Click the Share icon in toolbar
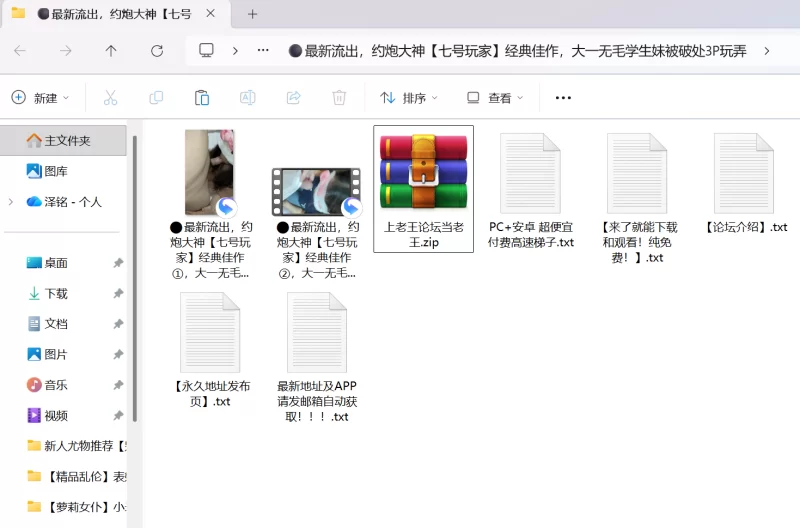The image size is (800, 528). pyautogui.click(x=293, y=98)
